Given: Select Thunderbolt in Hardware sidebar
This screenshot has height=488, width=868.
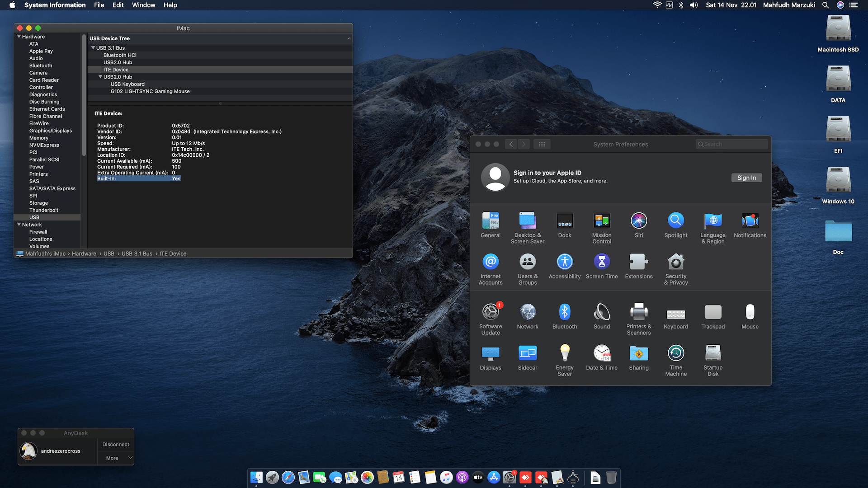Looking at the screenshot, I should 44,210.
